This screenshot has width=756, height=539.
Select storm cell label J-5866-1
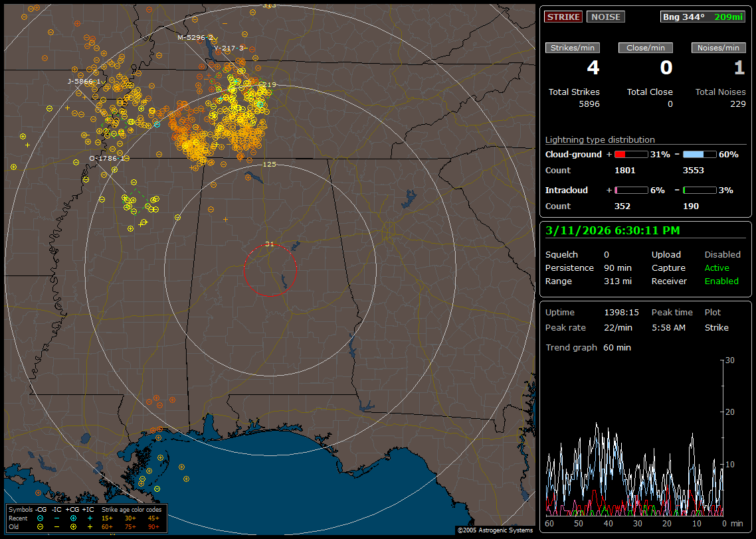[84, 81]
